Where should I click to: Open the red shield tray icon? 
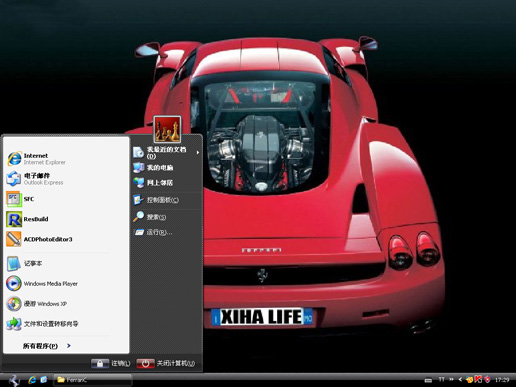point(487,379)
